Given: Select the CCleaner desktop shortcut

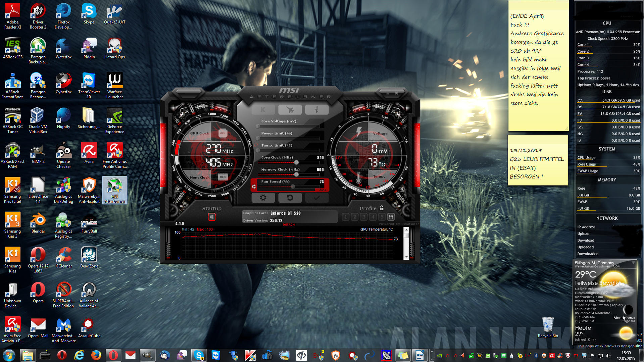Looking at the screenshot, I should point(64,257).
